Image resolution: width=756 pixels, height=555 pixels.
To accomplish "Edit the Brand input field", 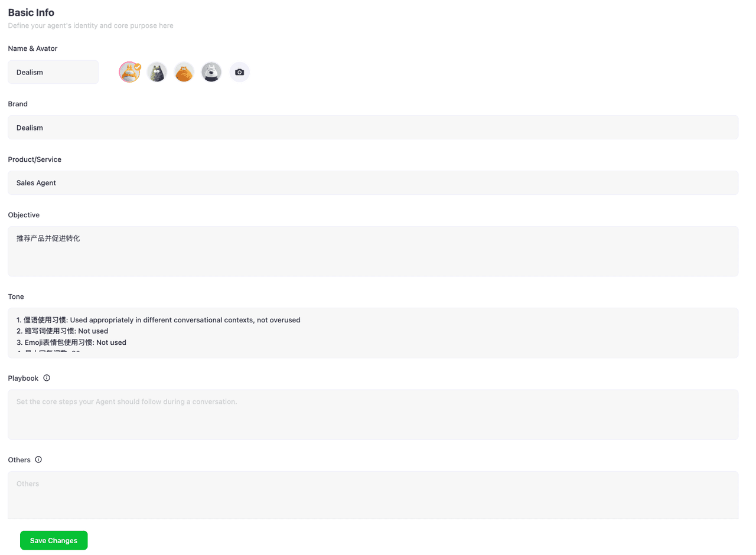I will pos(373,128).
